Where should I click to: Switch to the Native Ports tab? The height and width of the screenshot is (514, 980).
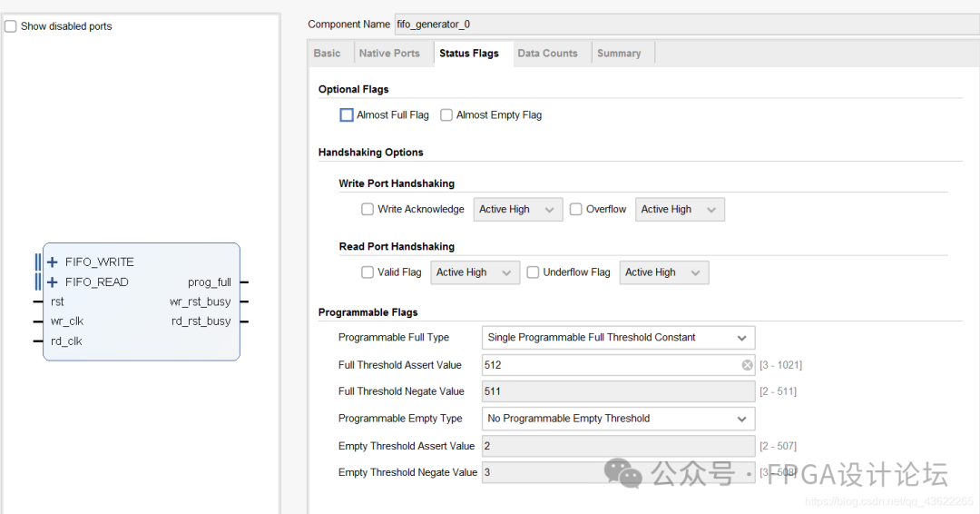pos(389,54)
